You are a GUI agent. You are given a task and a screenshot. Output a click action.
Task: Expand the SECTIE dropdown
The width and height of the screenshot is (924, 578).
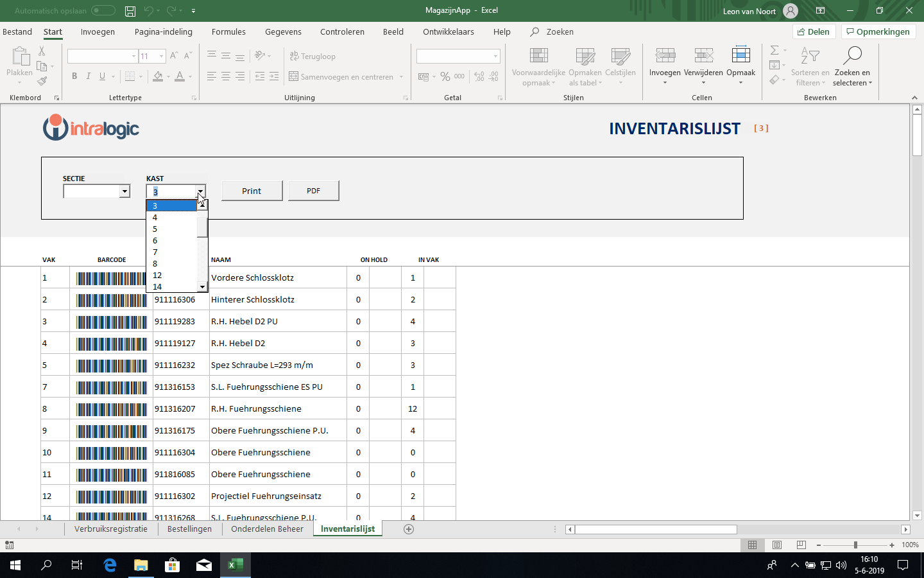(x=124, y=191)
